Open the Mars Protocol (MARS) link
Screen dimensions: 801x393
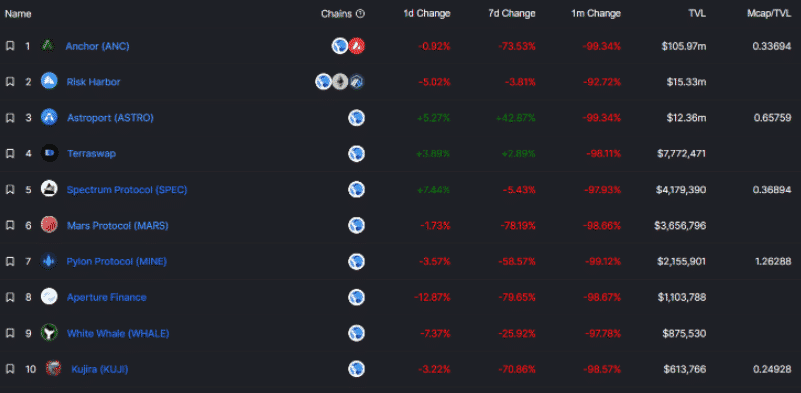coord(117,225)
